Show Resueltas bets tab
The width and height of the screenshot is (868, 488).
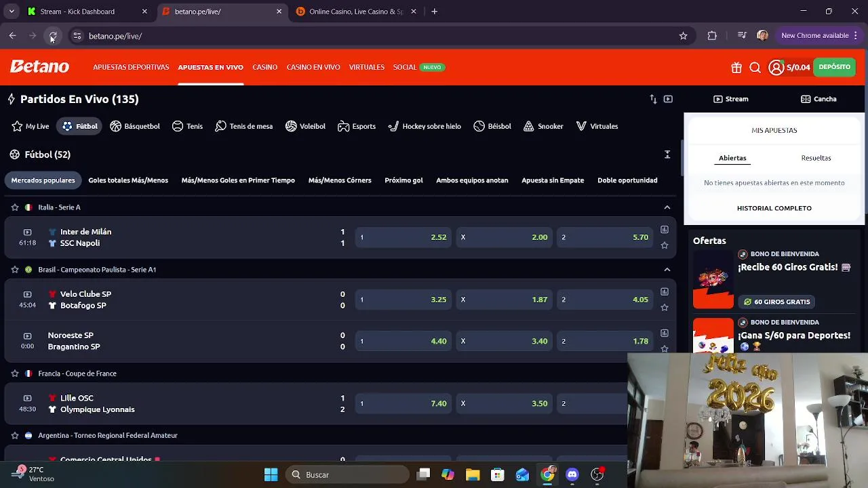tap(816, 158)
